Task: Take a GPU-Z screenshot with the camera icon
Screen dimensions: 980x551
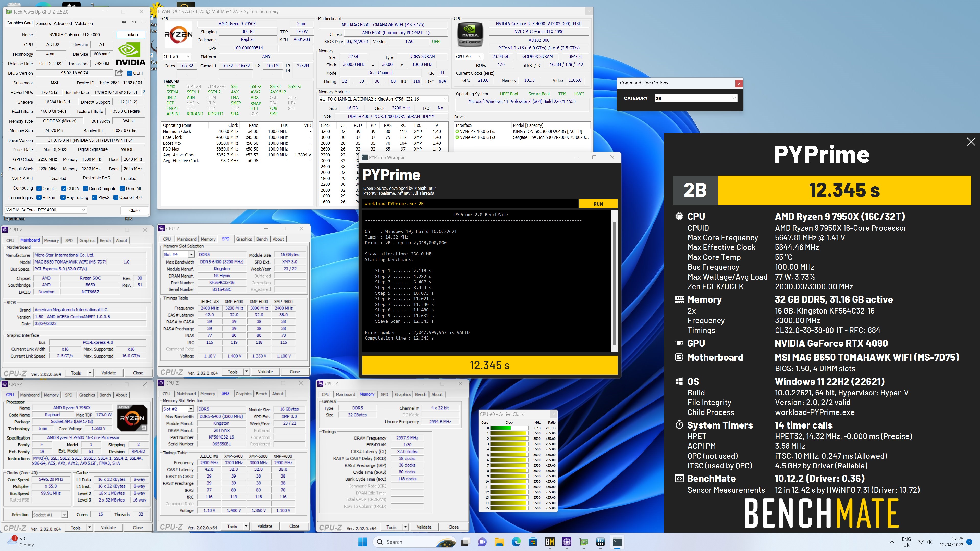Action: pyautogui.click(x=124, y=22)
